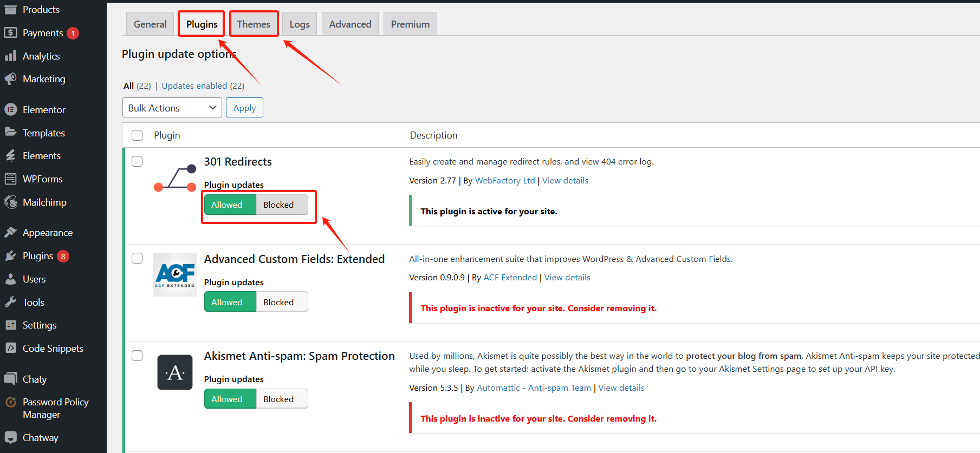Switch to the Logs tab
Image resolution: width=980 pixels, height=453 pixels.
[x=300, y=24]
